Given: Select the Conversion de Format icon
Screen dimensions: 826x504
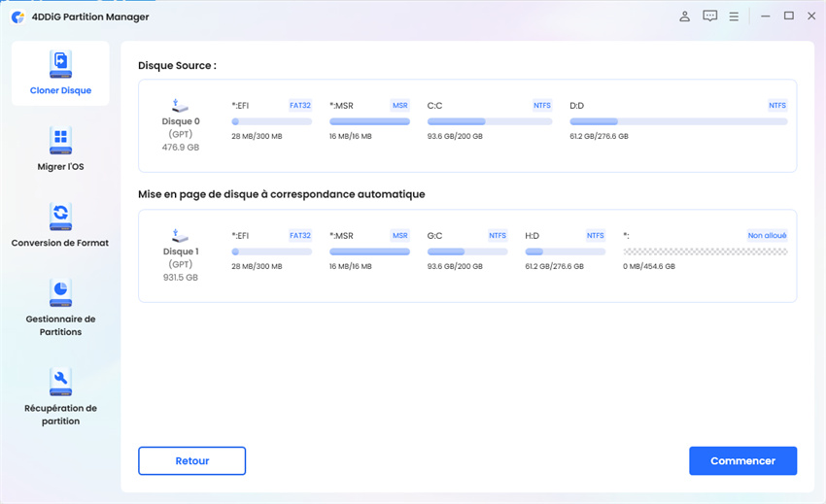Looking at the screenshot, I should (x=60, y=216).
